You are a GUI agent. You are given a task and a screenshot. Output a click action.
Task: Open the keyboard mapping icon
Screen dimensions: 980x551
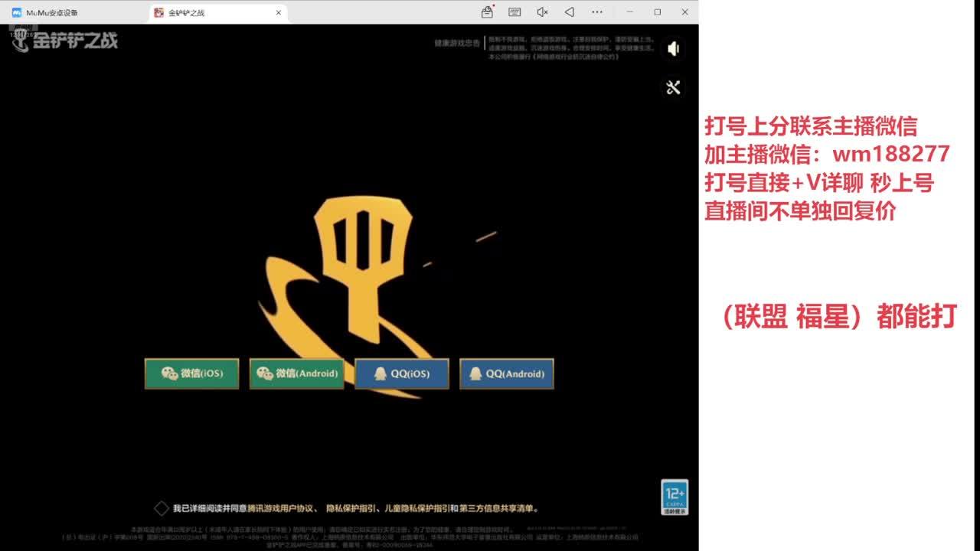pyautogui.click(x=514, y=12)
